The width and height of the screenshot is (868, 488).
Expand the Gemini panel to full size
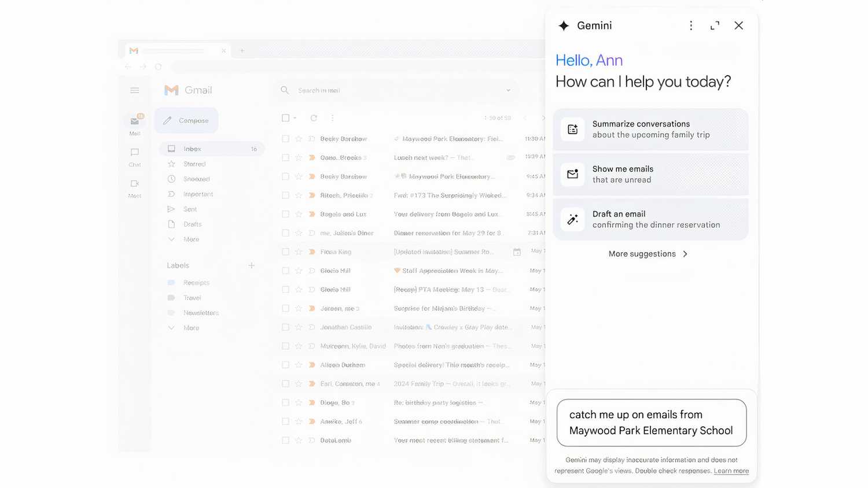(x=715, y=25)
